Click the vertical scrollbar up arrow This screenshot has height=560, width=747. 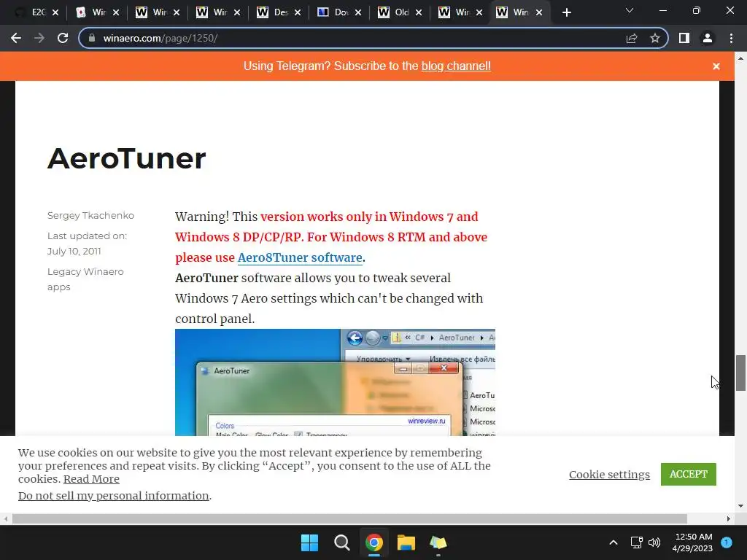tap(740, 58)
